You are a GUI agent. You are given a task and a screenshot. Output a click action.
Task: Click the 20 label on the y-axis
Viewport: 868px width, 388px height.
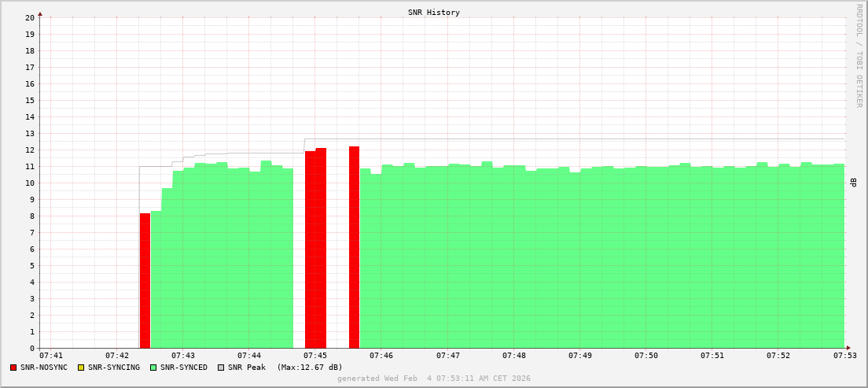30,17
